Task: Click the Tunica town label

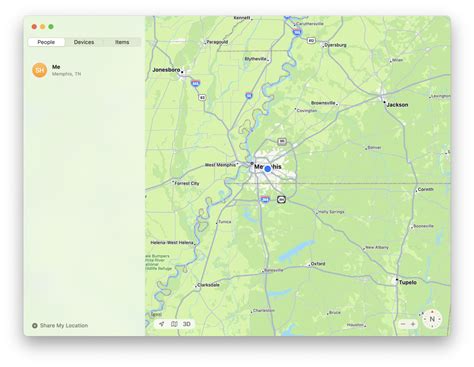Action: (x=225, y=221)
